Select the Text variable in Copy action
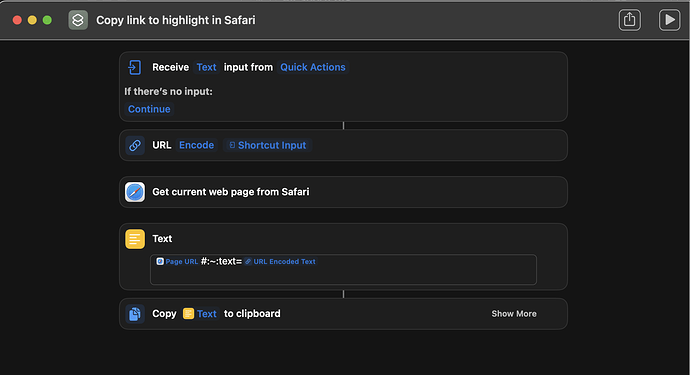Viewport: 690px width, 375px height. [x=206, y=314]
